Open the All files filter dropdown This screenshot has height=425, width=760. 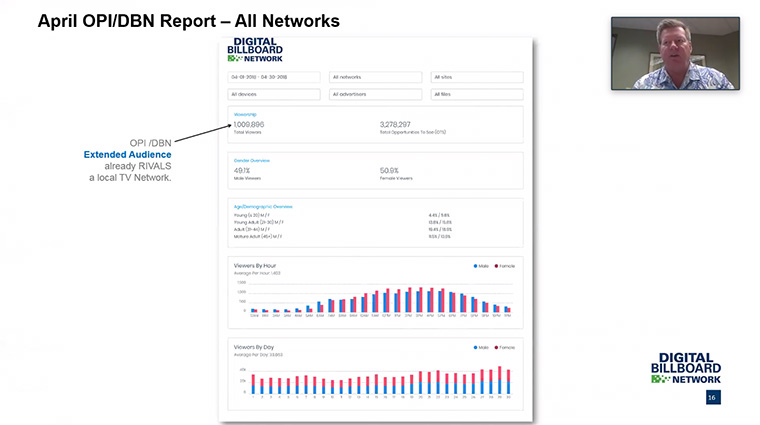pyautogui.click(x=477, y=94)
